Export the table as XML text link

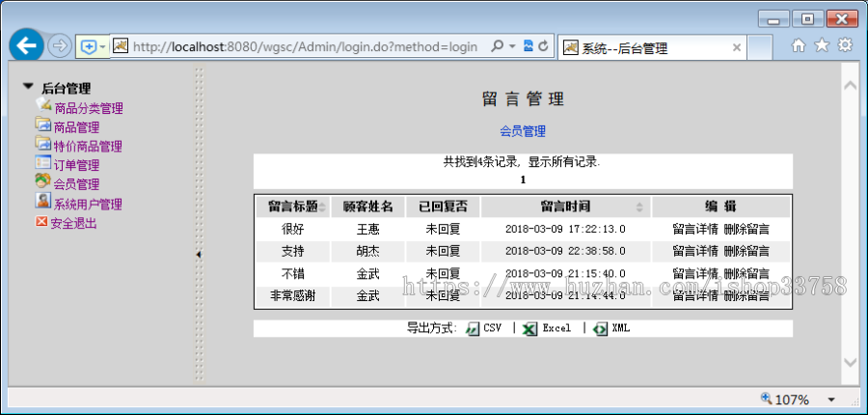(x=621, y=328)
